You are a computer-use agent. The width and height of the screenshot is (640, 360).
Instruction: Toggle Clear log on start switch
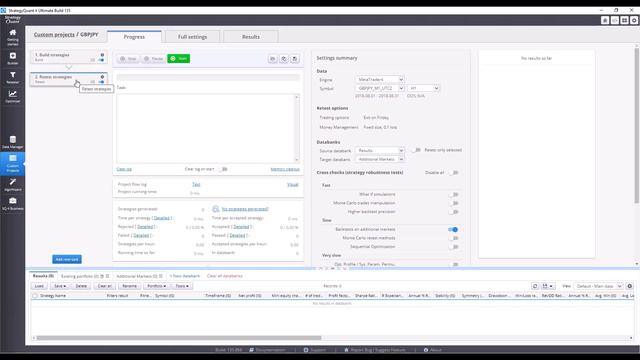click(x=223, y=169)
